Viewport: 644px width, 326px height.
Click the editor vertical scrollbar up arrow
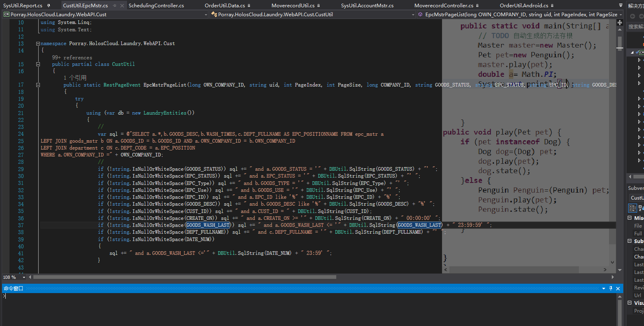tap(620, 29)
